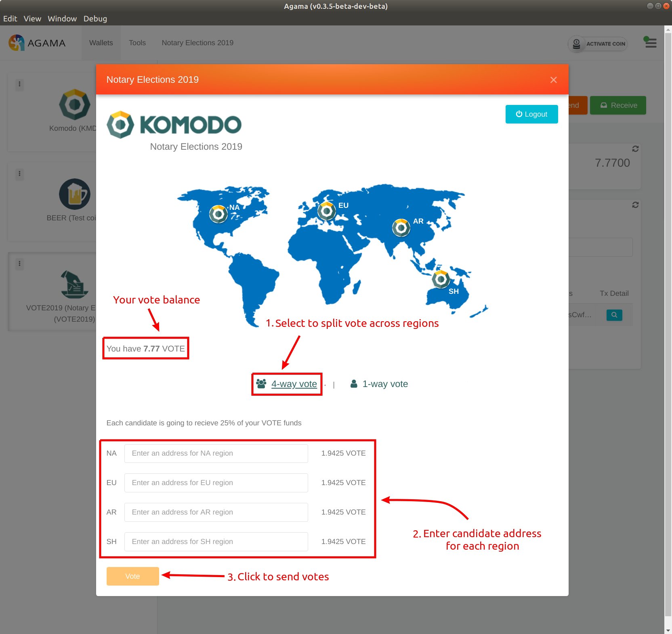The height and width of the screenshot is (634, 672).
Task: Click the orange Vote button
Action: (x=132, y=576)
